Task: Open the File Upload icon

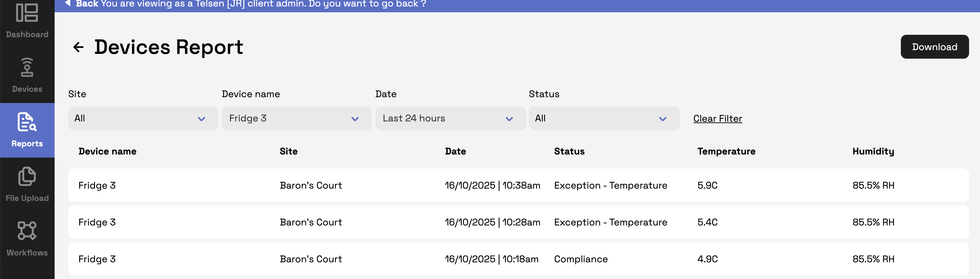Action: tap(27, 176)
